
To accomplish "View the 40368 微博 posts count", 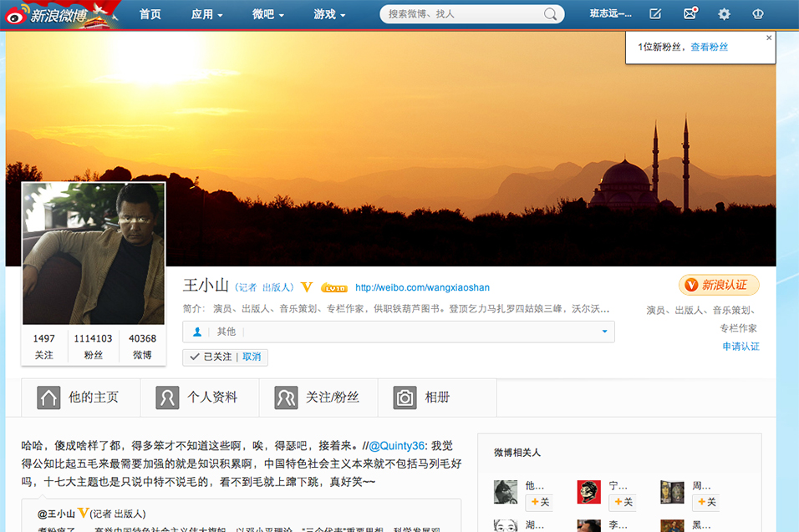I will click(x=142, y=347).
